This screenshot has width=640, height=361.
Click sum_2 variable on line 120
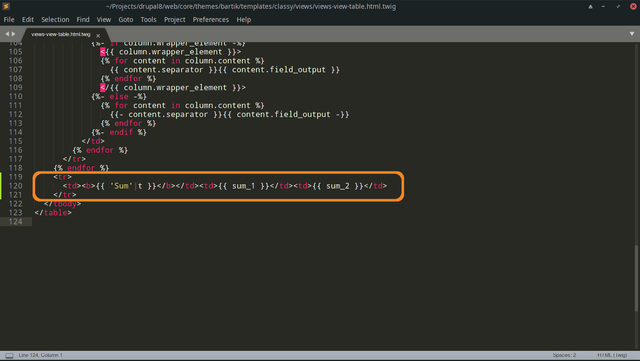click(338, 186)
